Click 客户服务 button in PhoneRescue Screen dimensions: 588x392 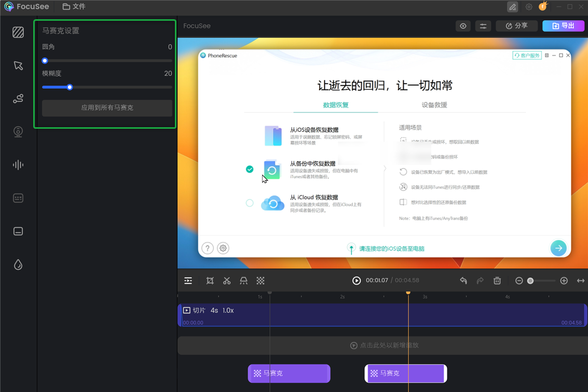point(527,56)
